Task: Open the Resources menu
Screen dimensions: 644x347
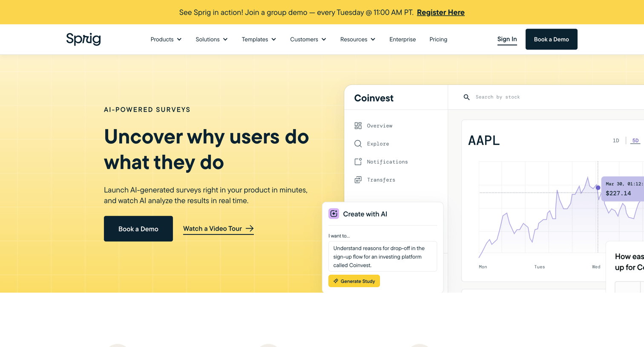Action: 358,39
